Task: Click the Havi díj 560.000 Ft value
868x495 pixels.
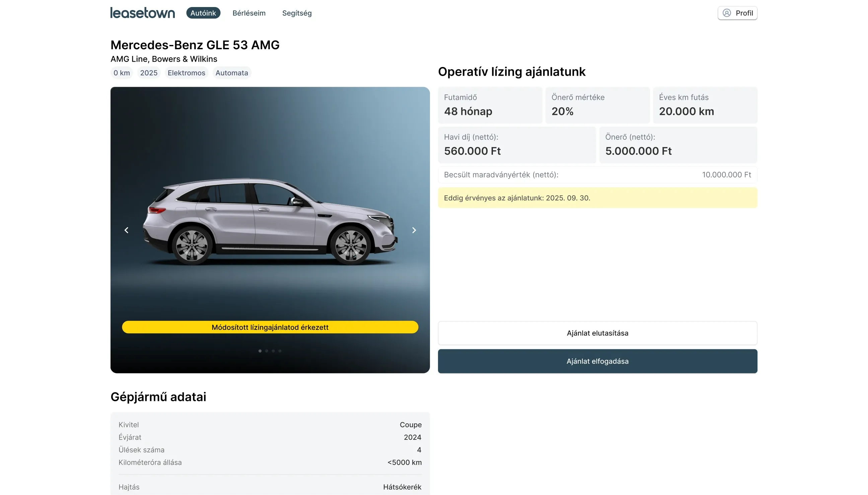Action: (472, 151)
